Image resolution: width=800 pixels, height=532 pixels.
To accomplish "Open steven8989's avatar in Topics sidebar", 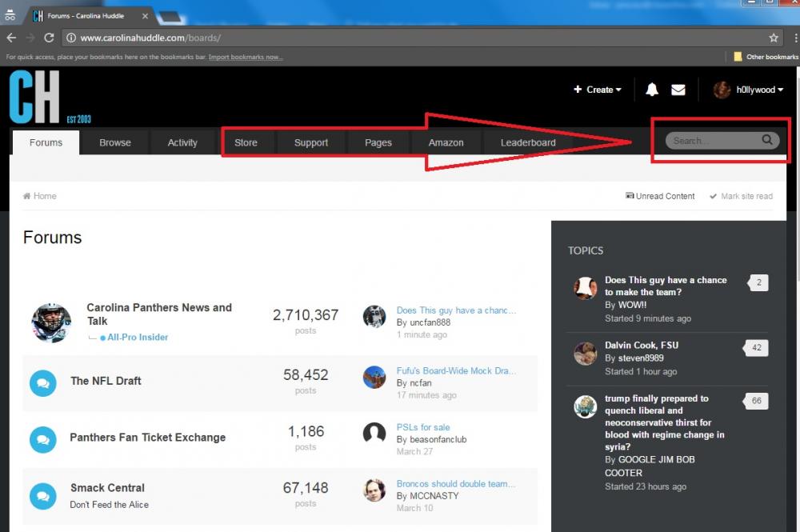I will (586, 354).
